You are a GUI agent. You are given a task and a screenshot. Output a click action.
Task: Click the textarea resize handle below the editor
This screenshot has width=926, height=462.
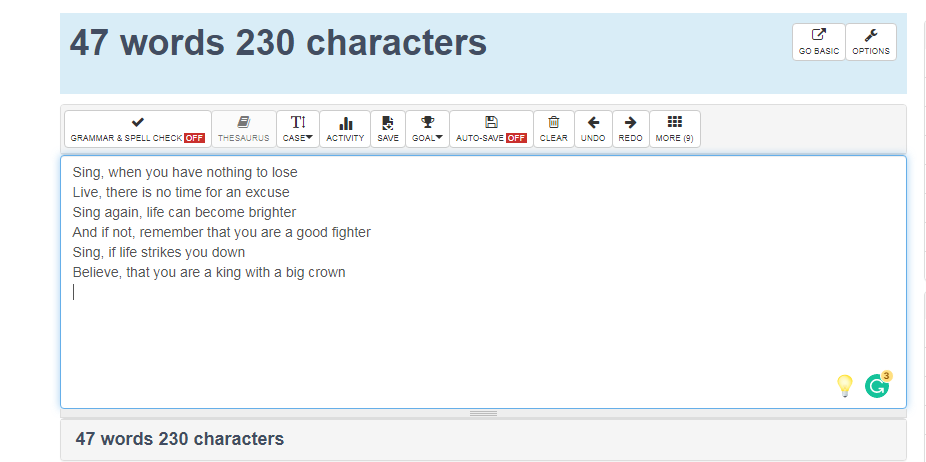483,414
